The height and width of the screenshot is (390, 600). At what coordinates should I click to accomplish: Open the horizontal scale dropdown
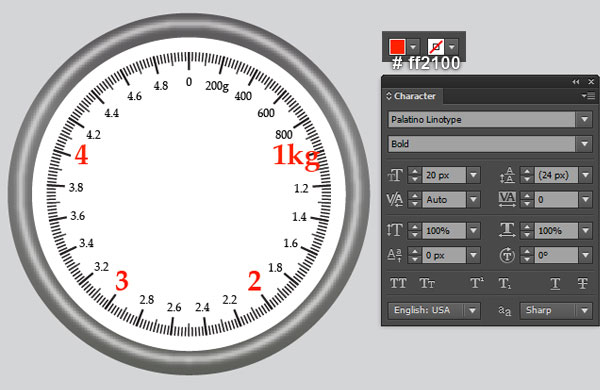click(x=585, y=231)
